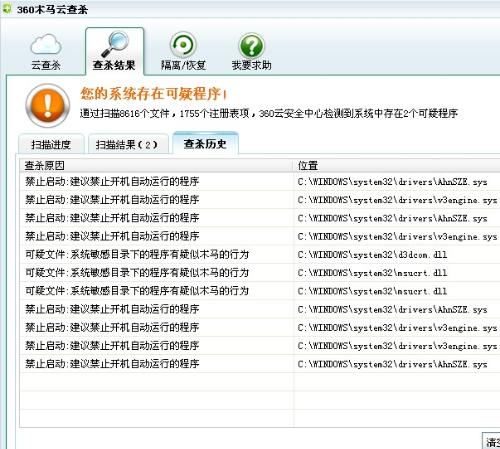Select last row path drivers\AhnSZE.sys

click(x=393, y=364)
